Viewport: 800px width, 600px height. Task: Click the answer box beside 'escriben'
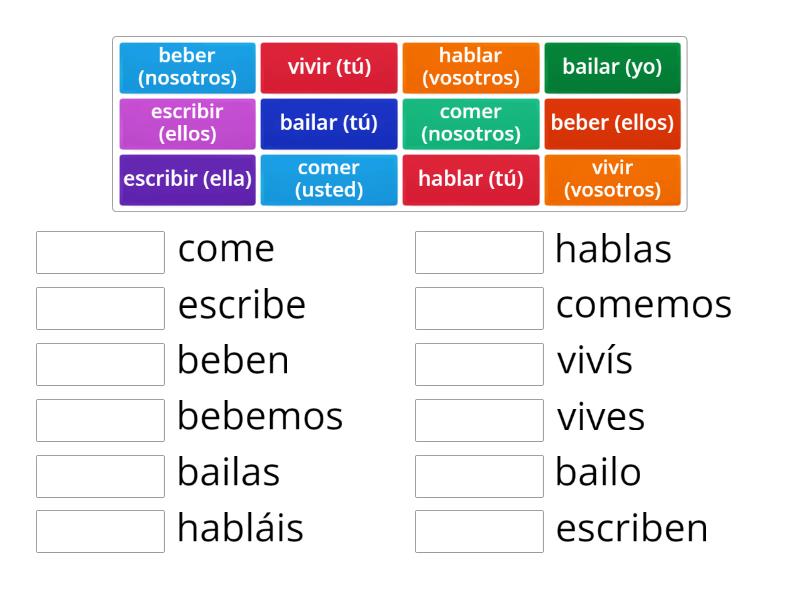478,530
